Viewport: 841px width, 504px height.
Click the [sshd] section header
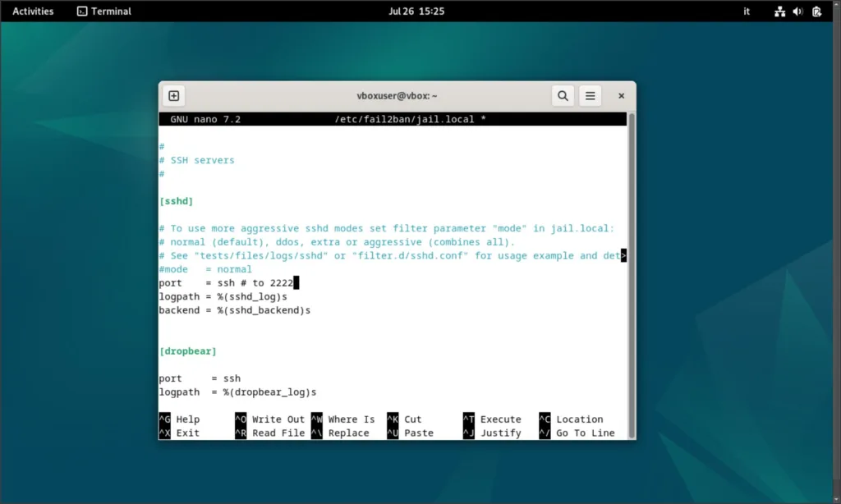(176, 201)
